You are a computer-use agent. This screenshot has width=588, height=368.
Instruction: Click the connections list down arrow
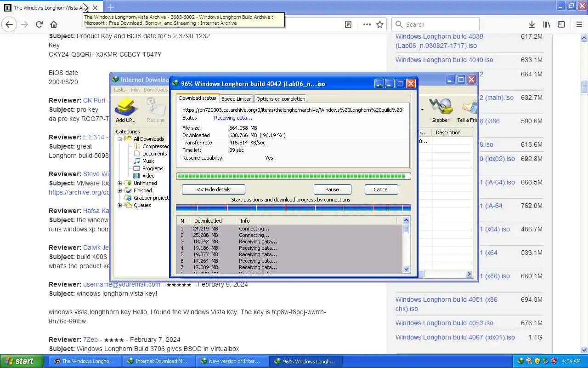click(x=406, y=269)
